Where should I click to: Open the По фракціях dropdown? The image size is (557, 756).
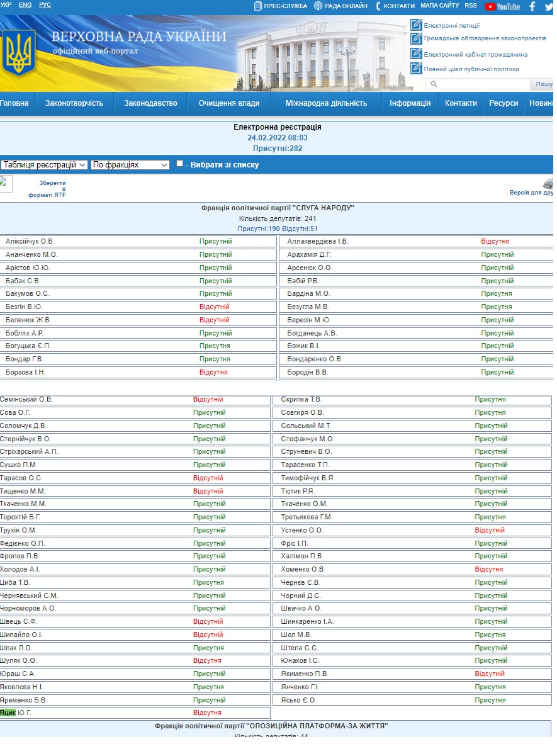coord(130,165)
